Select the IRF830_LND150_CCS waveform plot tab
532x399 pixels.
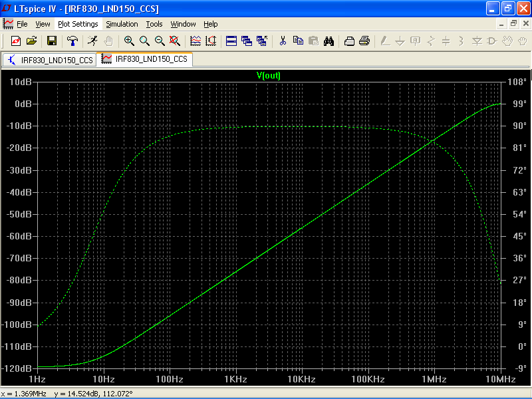click(x=145, y=59)
